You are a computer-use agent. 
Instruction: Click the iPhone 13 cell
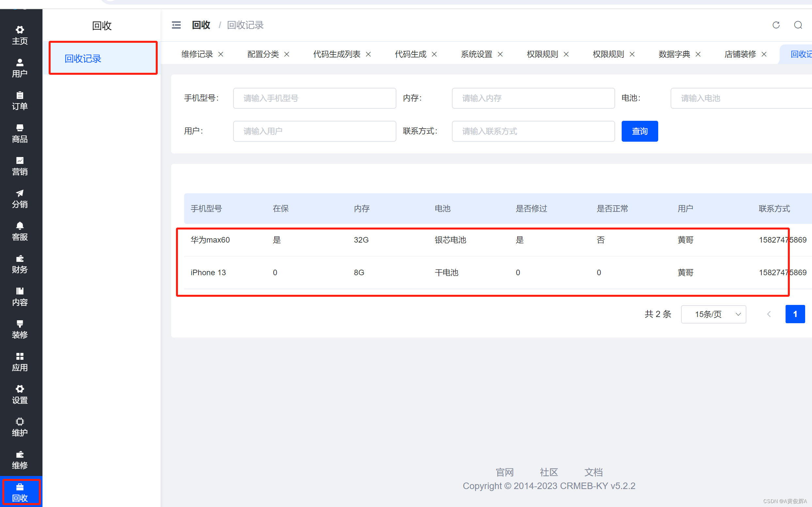click(x=208, y=272)
